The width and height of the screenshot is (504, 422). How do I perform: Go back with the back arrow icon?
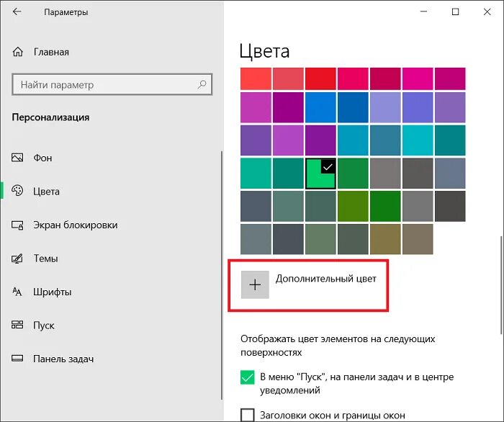(x=17, y=12)
